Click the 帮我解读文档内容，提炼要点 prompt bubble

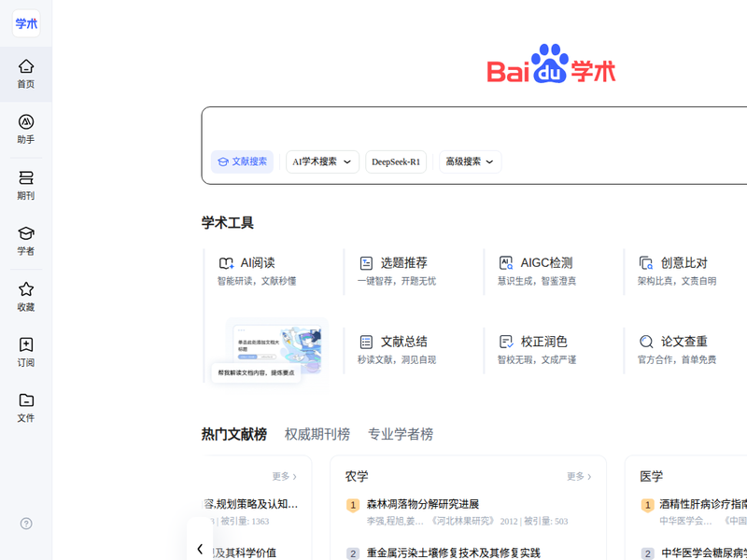[256, 372]
